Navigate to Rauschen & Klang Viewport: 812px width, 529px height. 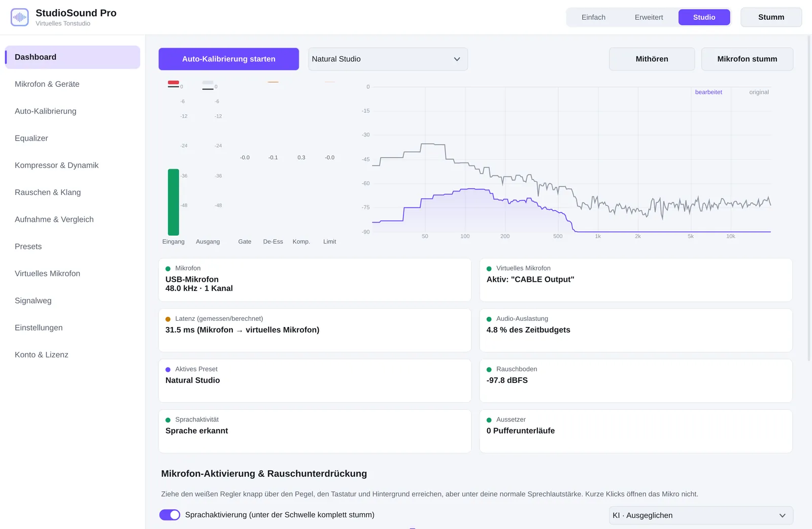(73, 192)
